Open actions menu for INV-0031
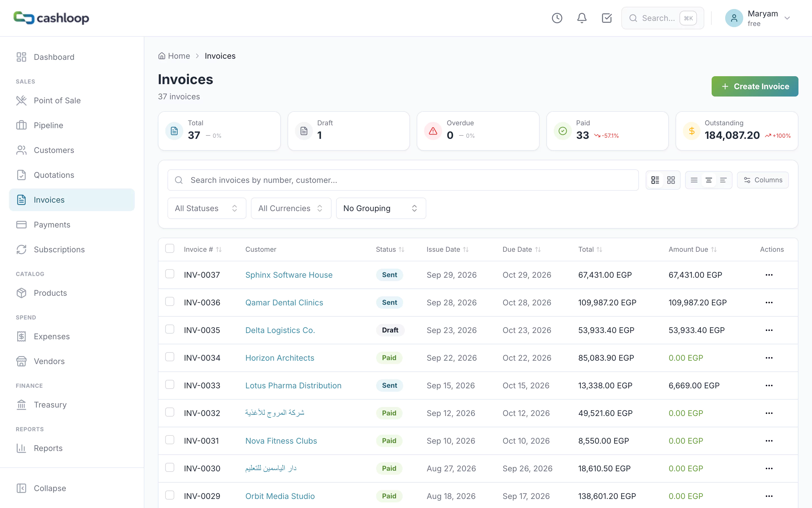Screen dimensions: 812x508 (x=769, y=441)
